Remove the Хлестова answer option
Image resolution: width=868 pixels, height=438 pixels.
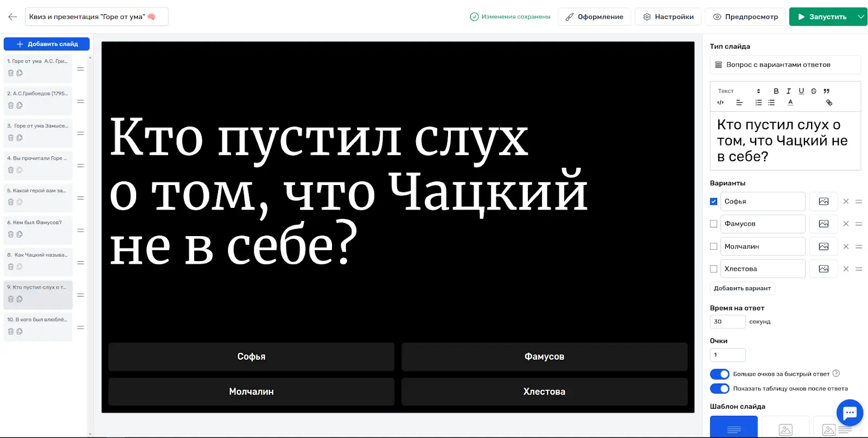[846, 269]
